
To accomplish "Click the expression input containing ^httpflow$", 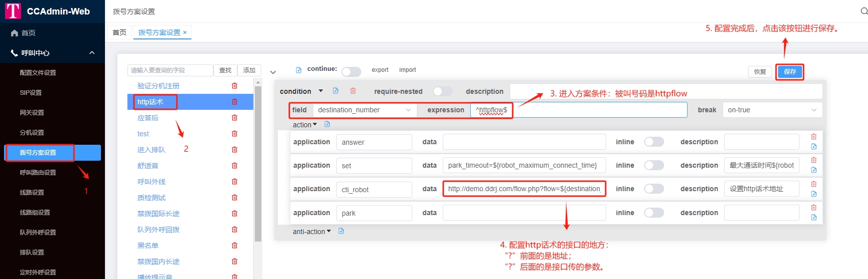I will click(579, 110).
